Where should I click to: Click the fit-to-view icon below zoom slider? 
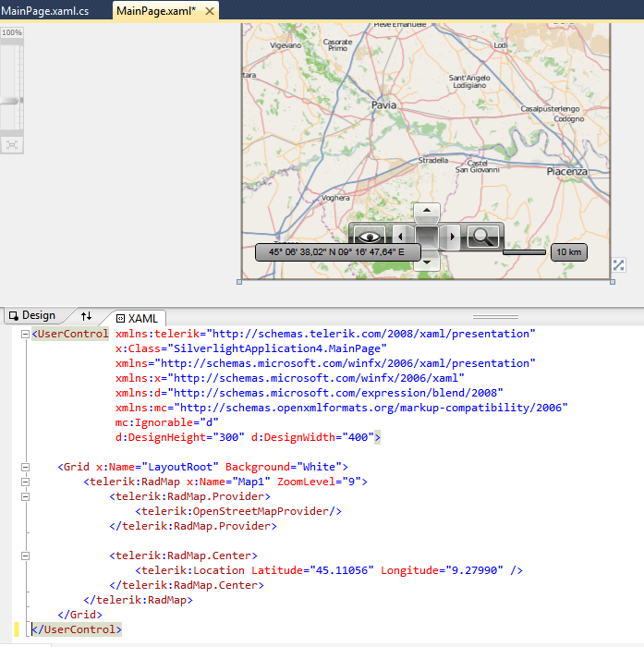[11, 144]
